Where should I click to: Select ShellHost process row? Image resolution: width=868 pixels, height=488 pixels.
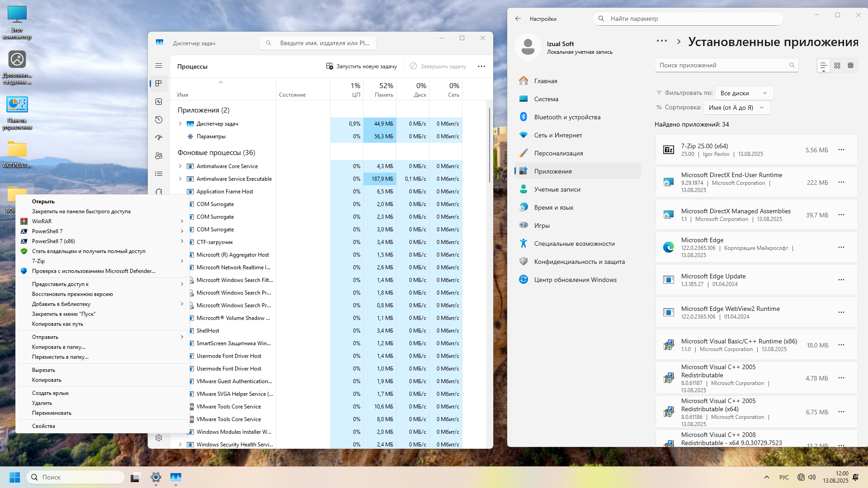[316, 331]
